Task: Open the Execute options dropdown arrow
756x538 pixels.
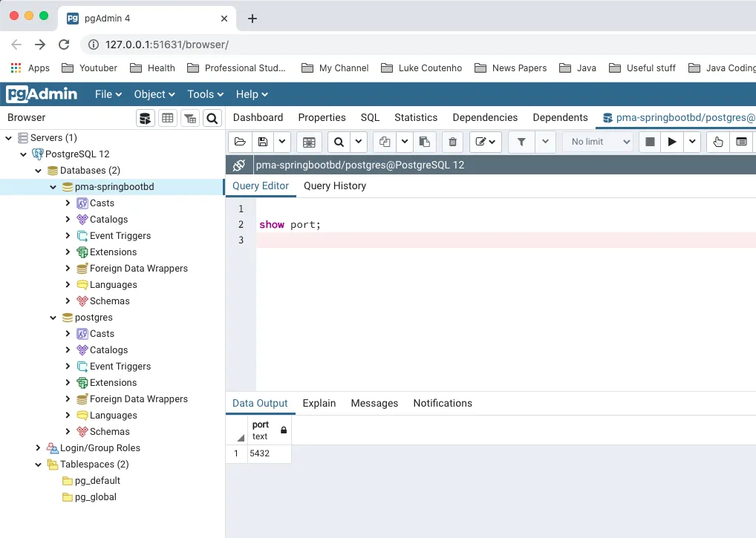Action: click(x=692, y=142)
